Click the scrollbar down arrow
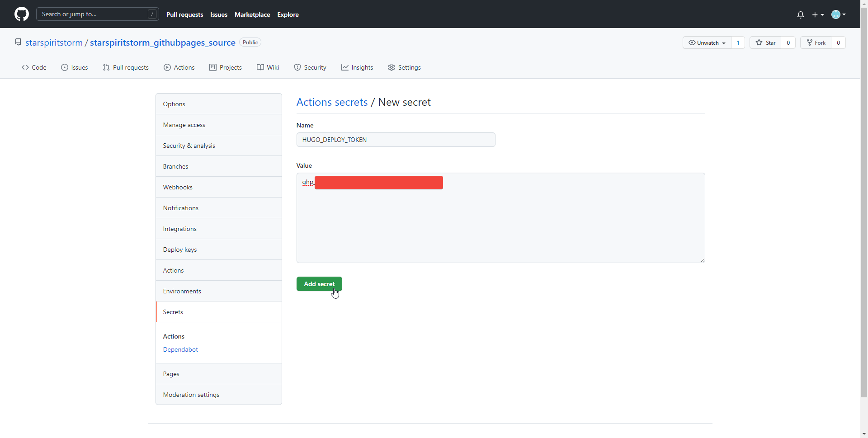The image size is (868, 438). pos(864,434)
